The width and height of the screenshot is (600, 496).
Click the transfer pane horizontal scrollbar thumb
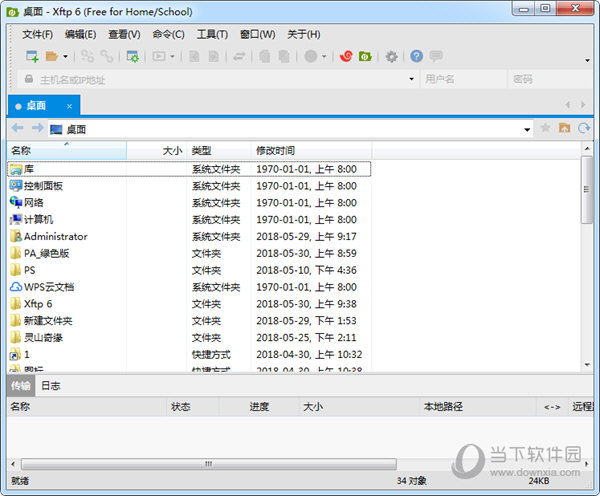pyautogui.click(x=209, y=464)
